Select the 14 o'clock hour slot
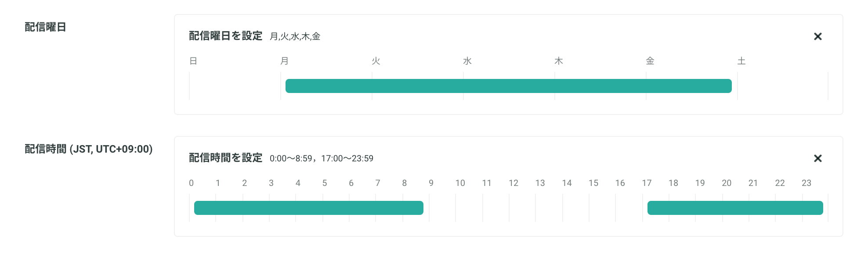 [x=575, y=208]
